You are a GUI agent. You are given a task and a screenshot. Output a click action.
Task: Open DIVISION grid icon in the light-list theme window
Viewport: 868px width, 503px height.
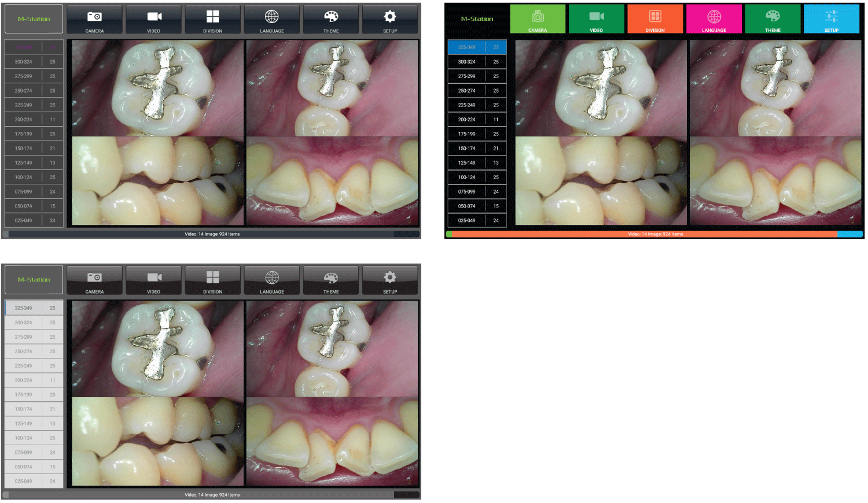pyautogui.click(x=212, y=280)
